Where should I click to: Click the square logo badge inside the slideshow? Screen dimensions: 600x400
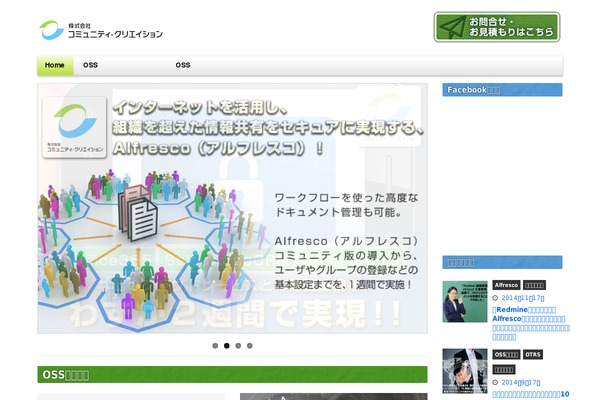(74, 127)
